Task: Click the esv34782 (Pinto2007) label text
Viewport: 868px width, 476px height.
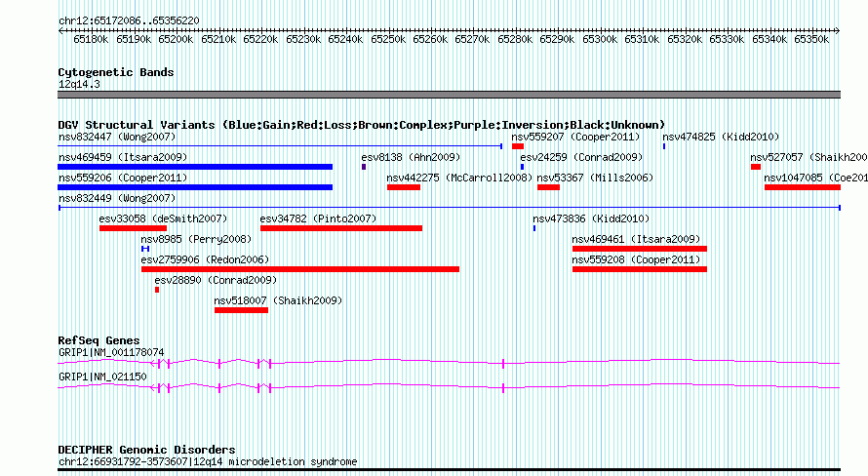Action: pos(318,218)
